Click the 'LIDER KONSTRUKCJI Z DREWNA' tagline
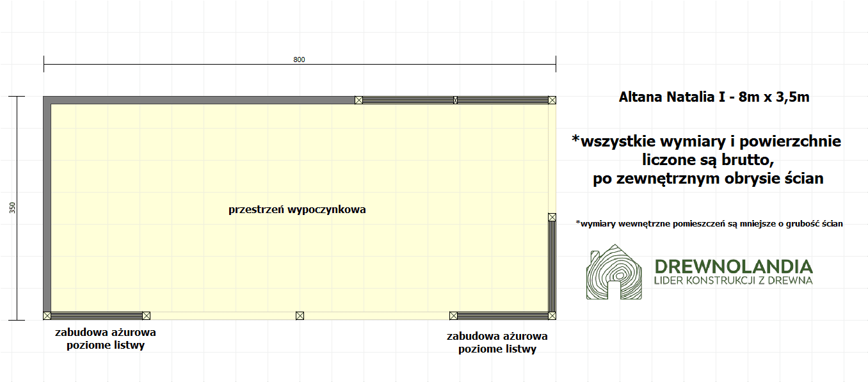 (733, 280)
